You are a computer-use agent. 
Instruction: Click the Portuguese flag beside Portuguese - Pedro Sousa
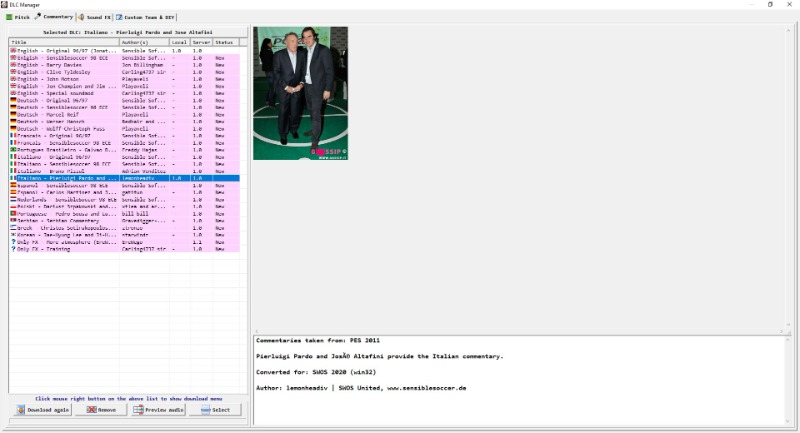click(13, 213)
